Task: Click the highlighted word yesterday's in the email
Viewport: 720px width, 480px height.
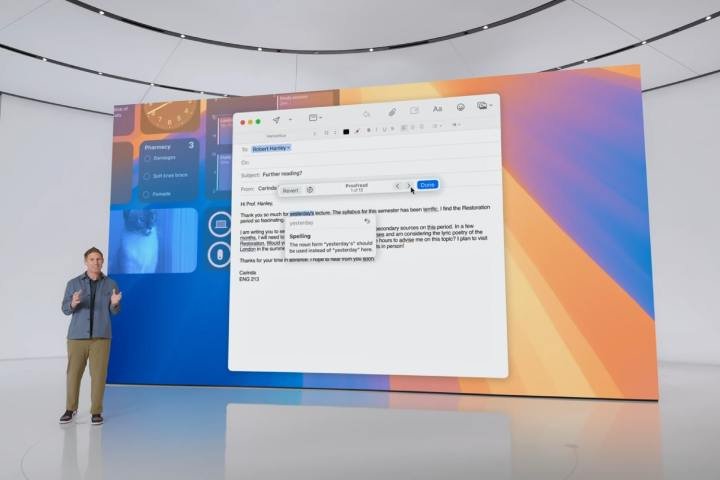Action: click(302, 214)
